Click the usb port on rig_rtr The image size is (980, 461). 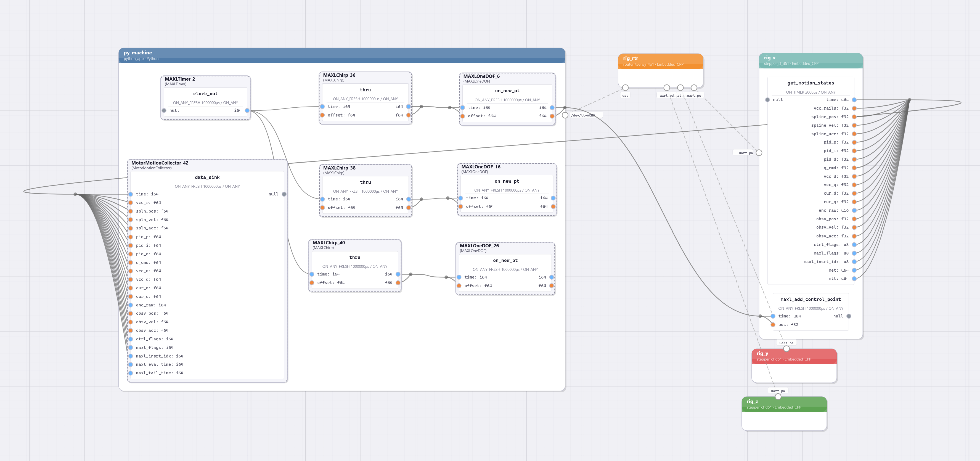625,88
